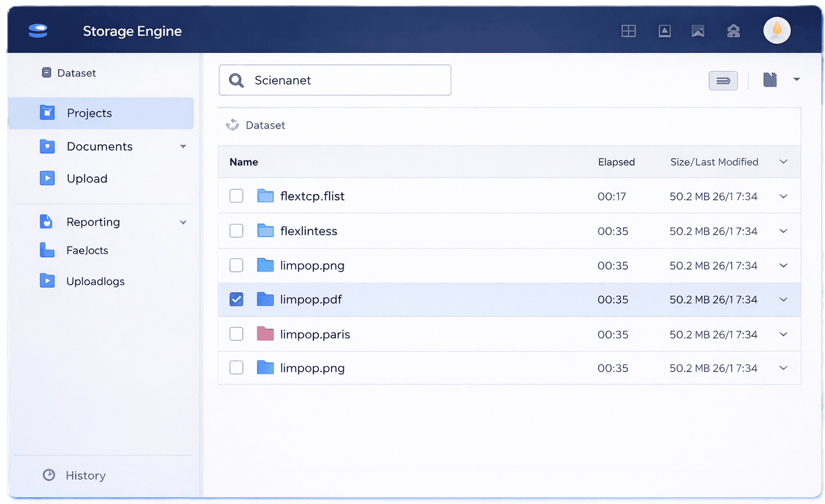This screenshot has height=504, width=825.
Task: Click the grid view icon in header
Action: (x=628, y=31)
